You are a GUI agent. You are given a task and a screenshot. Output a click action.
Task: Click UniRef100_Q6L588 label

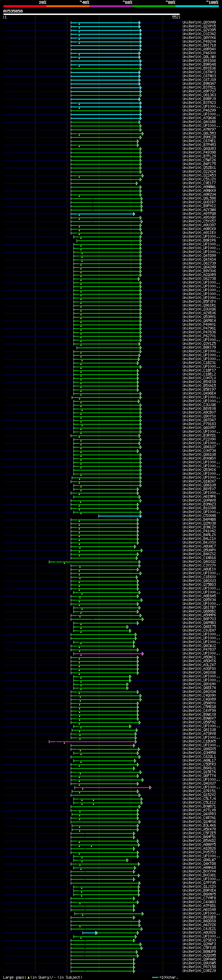199,198
